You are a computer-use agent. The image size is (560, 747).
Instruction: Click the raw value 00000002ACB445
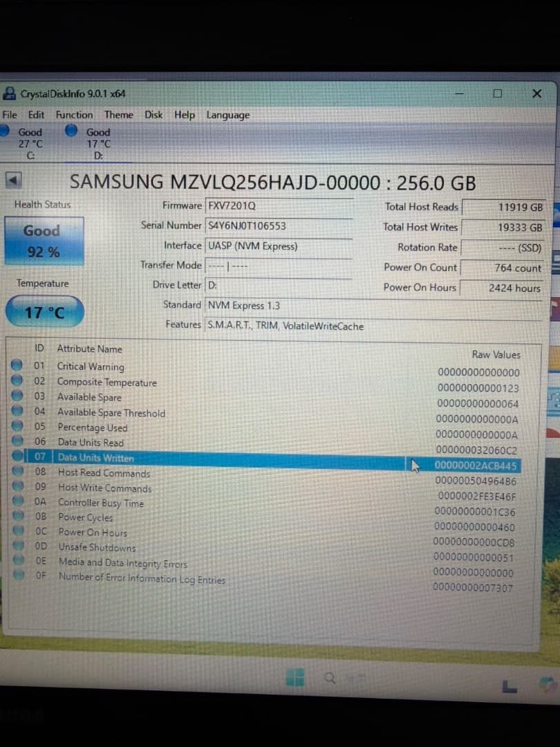pos(475,465)
